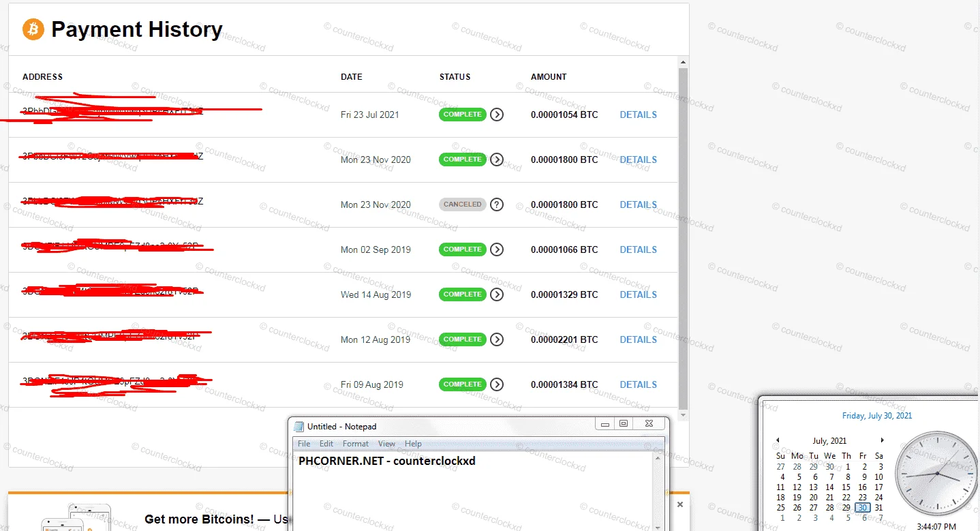Click the date Wed 14 Aug 2019

[x=376, y=294]
